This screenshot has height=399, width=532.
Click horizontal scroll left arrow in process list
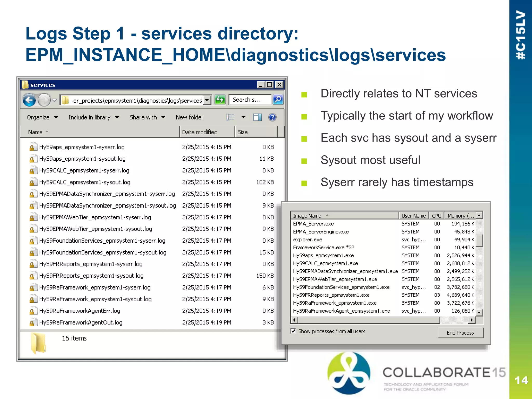coord(294,320)
